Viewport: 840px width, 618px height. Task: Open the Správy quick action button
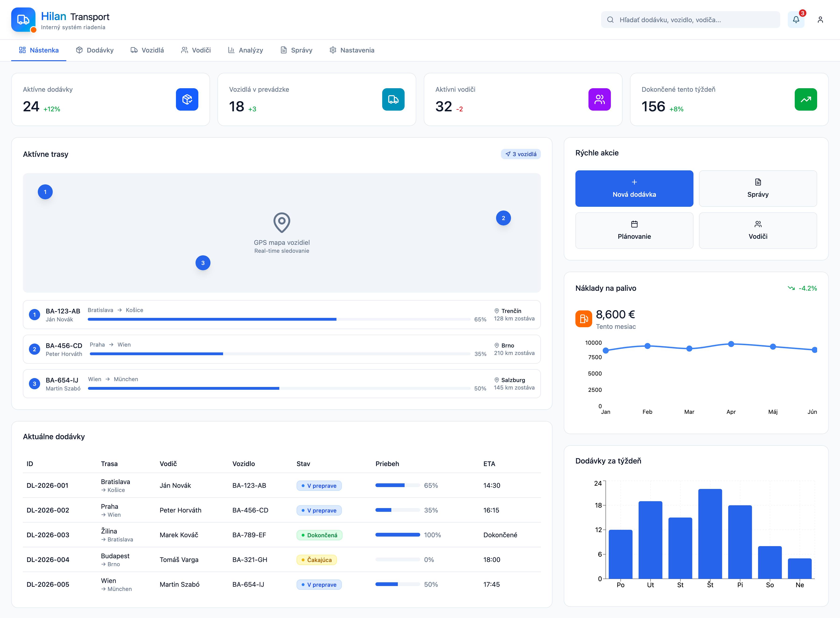(758, 189)
